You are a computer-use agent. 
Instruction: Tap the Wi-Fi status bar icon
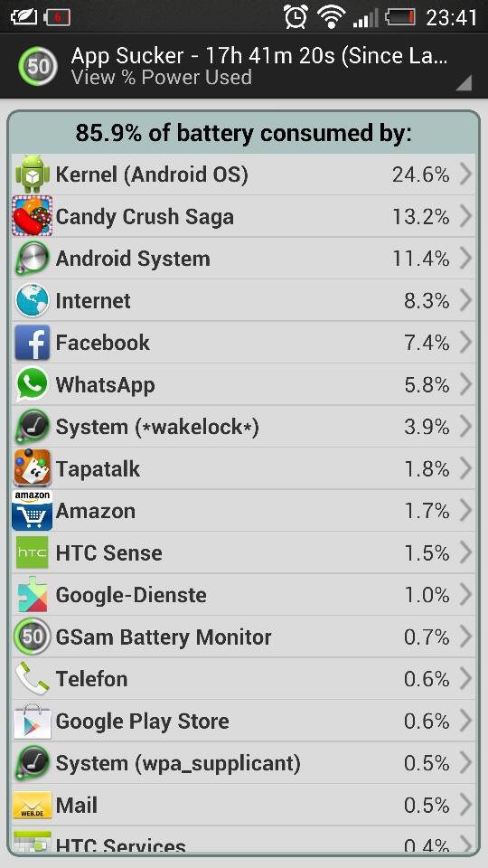coord(332,16)
